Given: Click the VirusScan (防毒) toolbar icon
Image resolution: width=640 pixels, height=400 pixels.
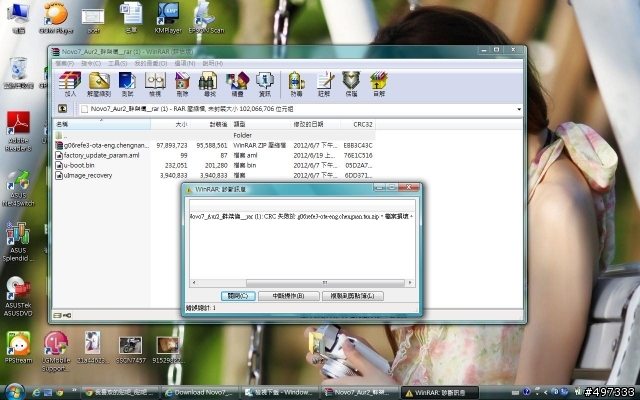Looking at the screenshot, I should (x=296, y=84).
